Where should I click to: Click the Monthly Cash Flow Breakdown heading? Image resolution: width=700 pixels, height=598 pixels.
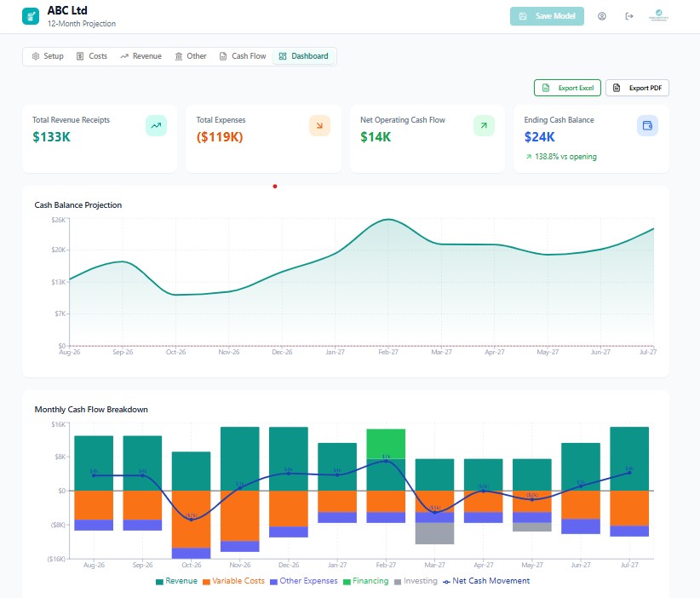point(91,410)
